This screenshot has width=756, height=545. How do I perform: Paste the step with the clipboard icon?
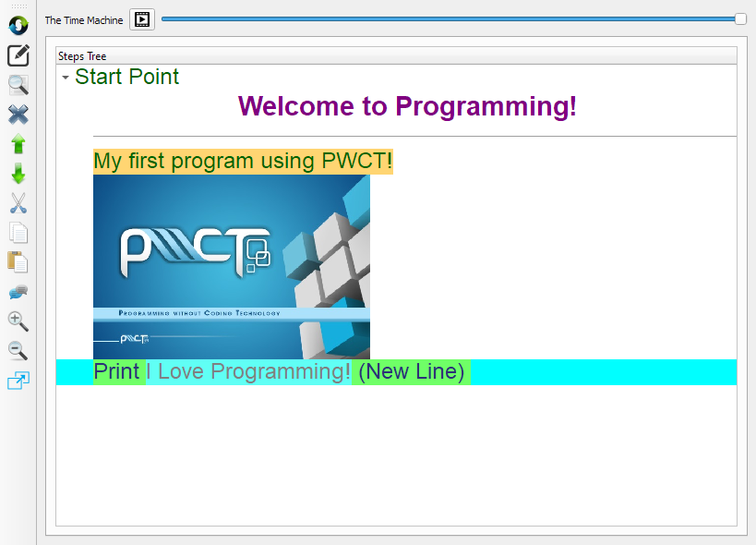[18, 262]
